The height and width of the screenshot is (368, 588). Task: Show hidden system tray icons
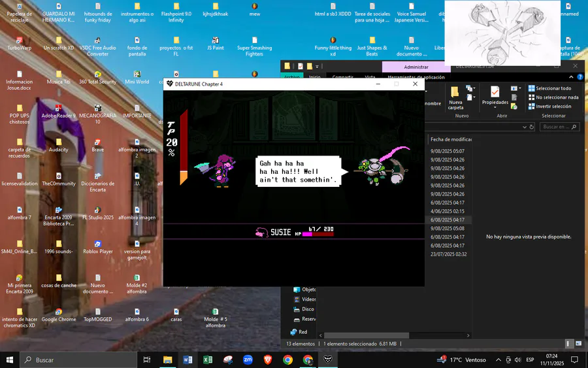[x=498, y=360]
